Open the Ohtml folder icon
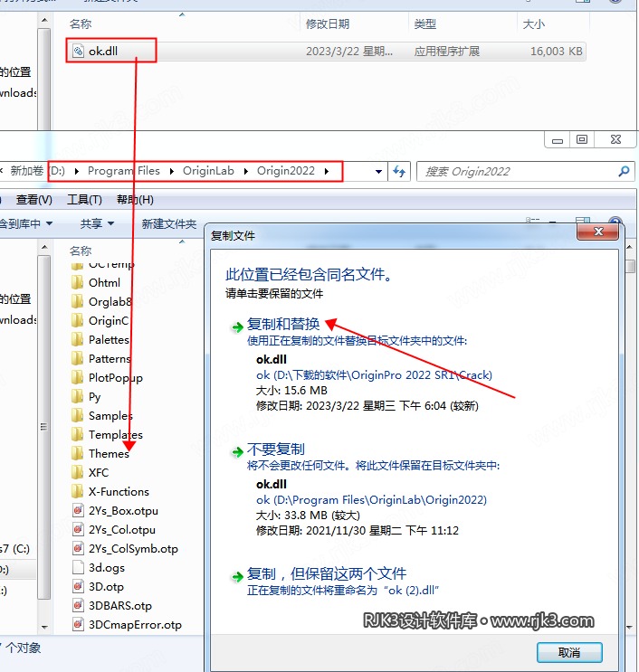 [78, 282]
